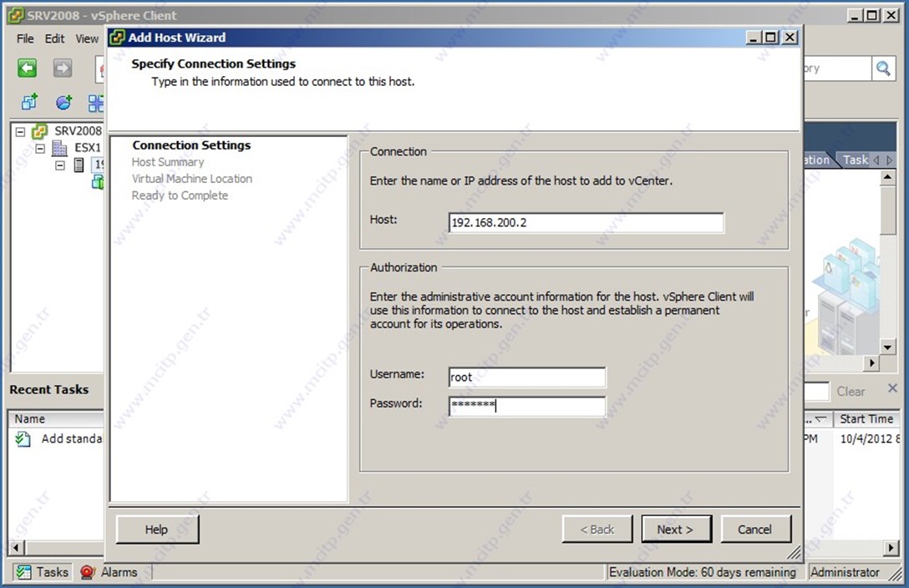This screenshot has height=588, width=909.
Task: Click the Host IP address field
Action: (587, 222)
